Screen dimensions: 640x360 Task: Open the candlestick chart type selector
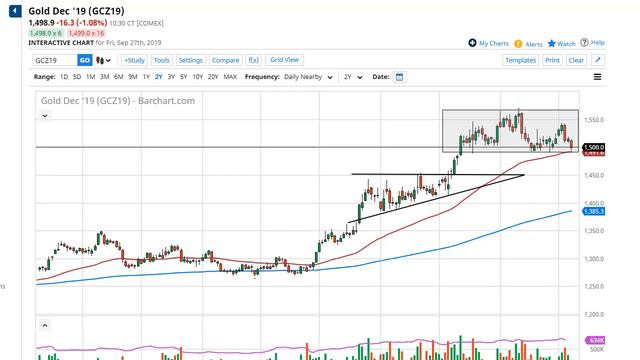coord(103,60)
